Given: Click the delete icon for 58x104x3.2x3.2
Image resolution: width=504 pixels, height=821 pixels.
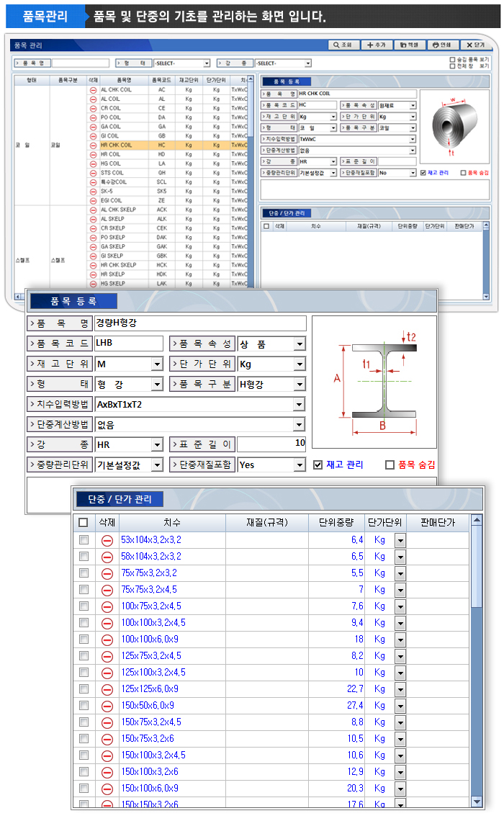Looking at the screenshot, I should tap(107, 557).
